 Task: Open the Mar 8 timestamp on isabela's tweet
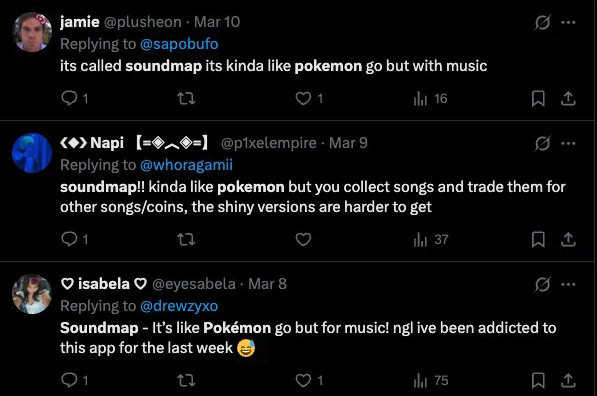click(x=267, y=284)
